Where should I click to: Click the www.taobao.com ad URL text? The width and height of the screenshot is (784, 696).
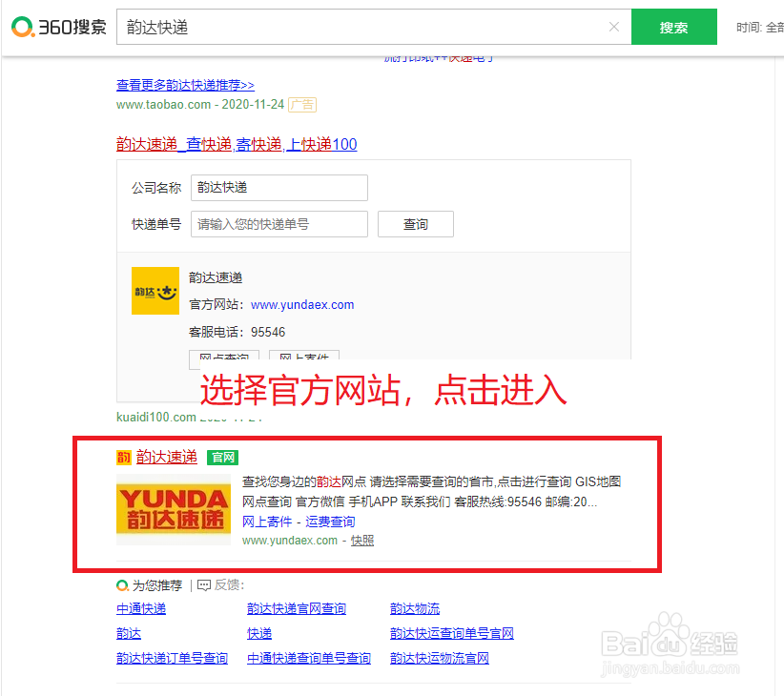(x=163, y=105)
